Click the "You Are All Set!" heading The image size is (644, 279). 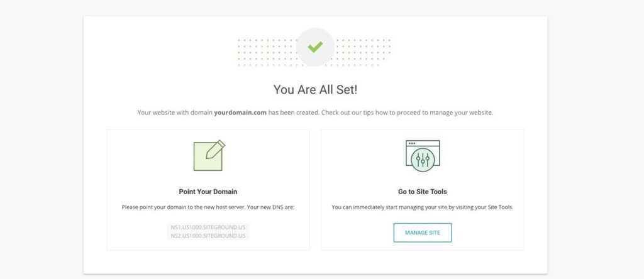pos(316,89)
